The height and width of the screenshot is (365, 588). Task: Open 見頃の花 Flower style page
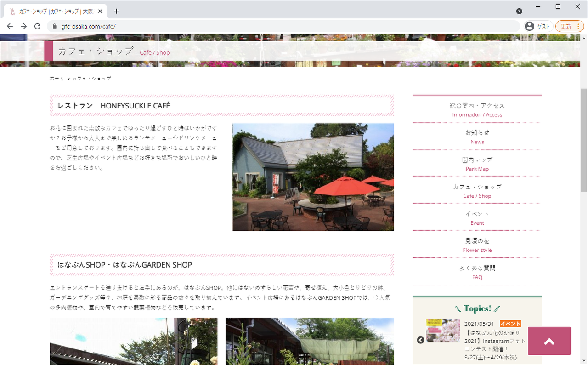[x=477, y=245]
